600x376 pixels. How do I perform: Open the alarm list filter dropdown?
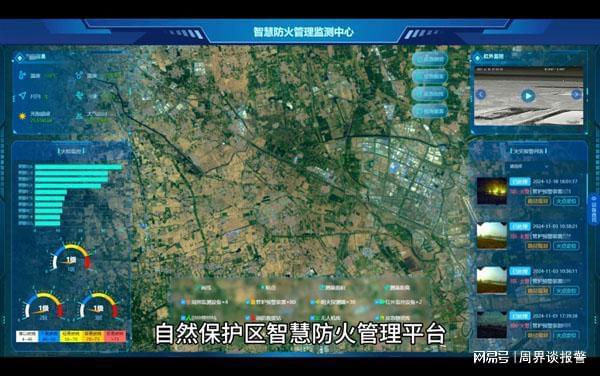(x=529, y=166)
